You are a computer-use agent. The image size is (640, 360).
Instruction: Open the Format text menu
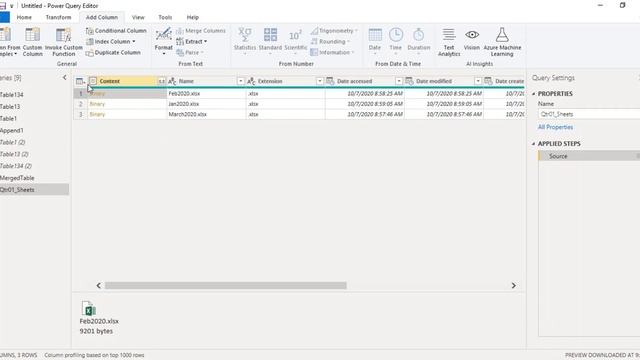(163, 41)
